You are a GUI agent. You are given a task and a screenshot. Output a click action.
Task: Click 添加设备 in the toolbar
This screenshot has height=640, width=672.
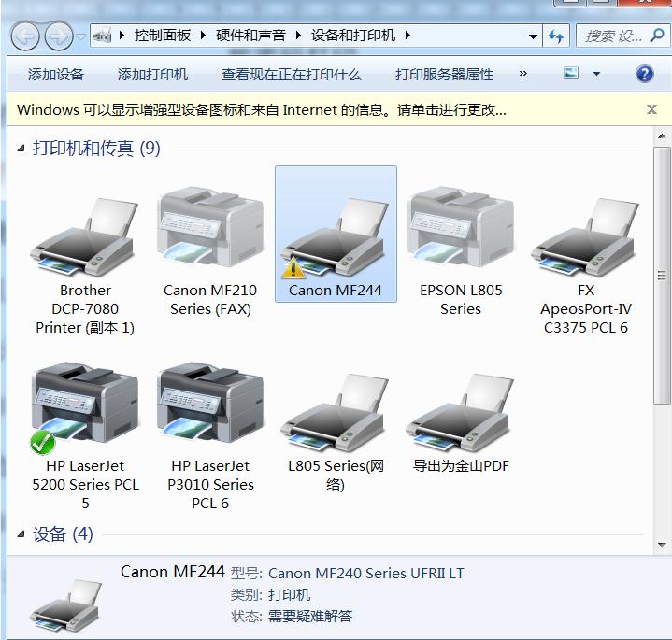(x=56, y=75)
